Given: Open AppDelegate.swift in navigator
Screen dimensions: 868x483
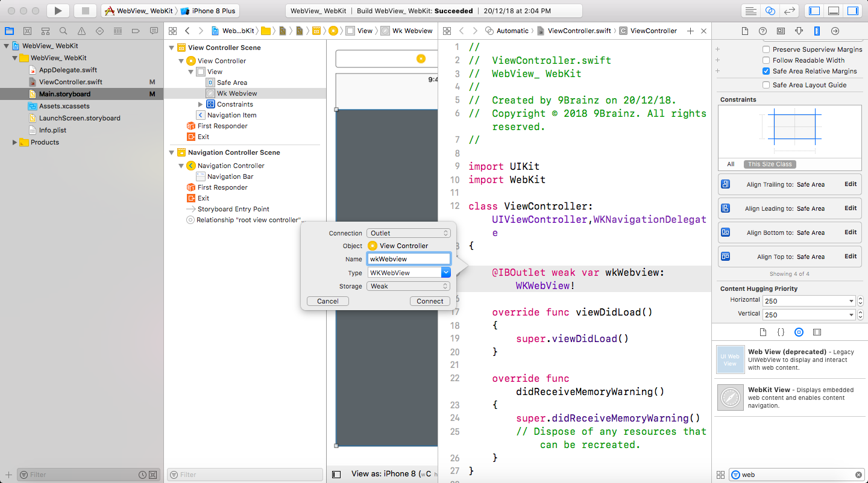Looking at the screenshot, I should coord(68,70).
